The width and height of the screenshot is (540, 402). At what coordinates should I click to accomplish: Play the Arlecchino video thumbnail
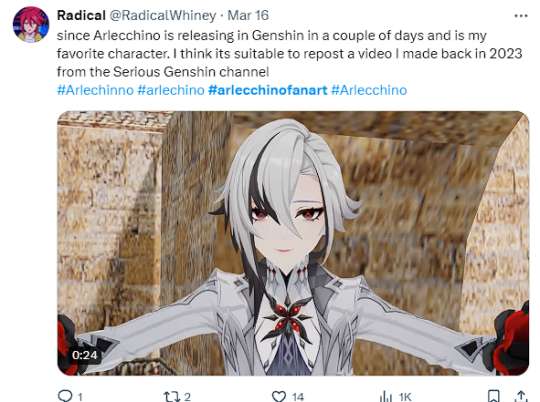[x=293, y=243]
